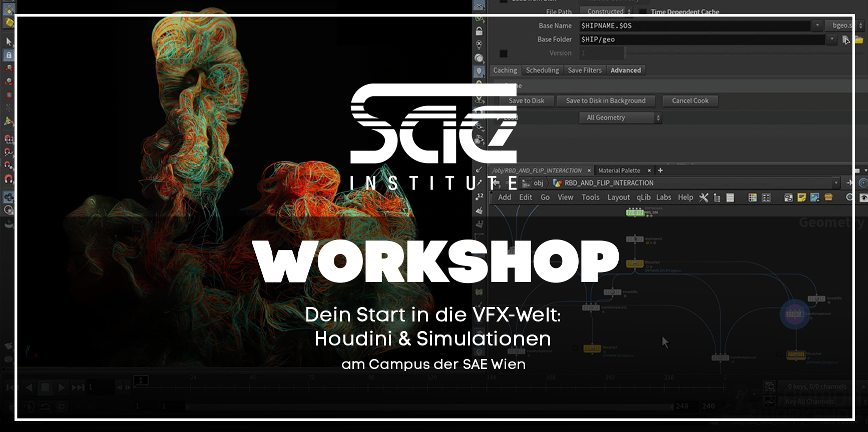Click the padlock icon in viewport display strip
Viewport: 868px width, 432px height.
point(479,31)
